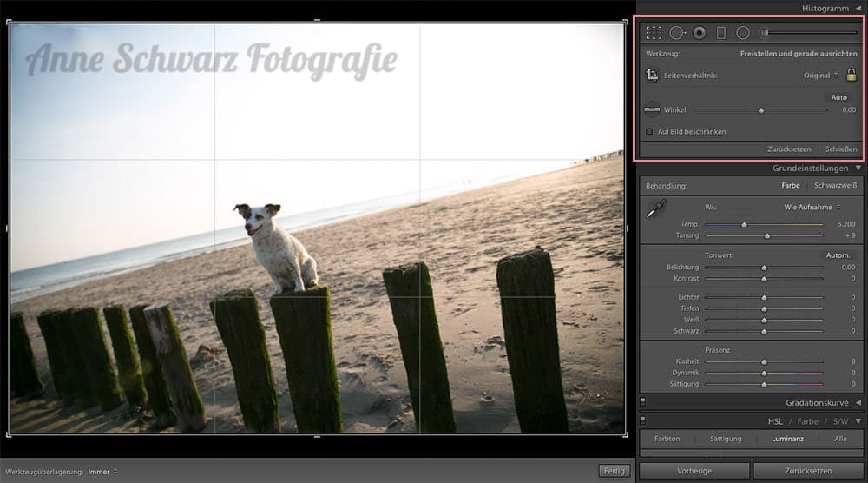Adjust the Kontrast slider

[x=764, y=279]
